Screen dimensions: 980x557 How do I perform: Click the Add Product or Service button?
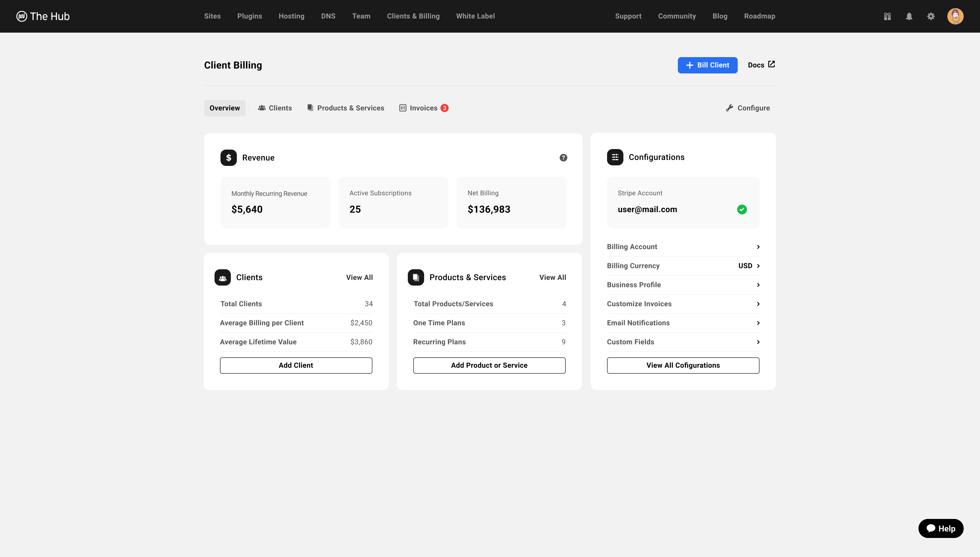pos(489,365)
